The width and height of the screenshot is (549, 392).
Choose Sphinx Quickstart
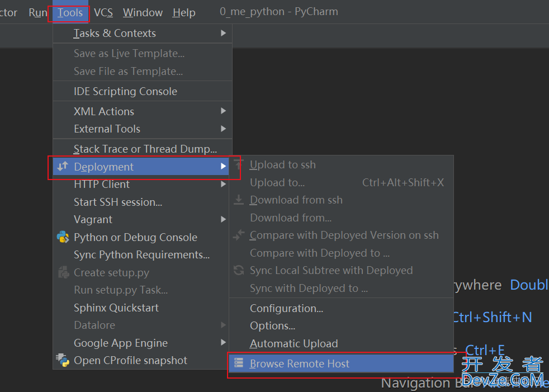click(141, 308)
